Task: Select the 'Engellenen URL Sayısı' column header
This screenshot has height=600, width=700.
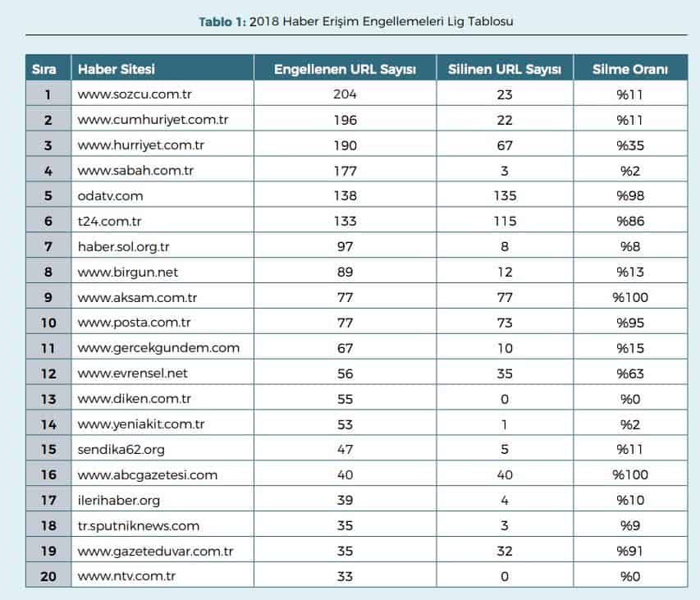Action: 345,70
